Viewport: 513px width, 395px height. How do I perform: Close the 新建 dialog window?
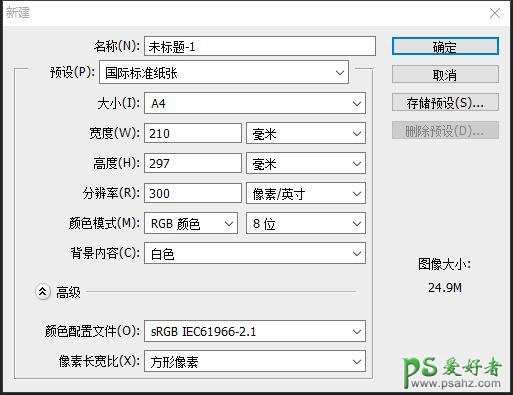495,13
